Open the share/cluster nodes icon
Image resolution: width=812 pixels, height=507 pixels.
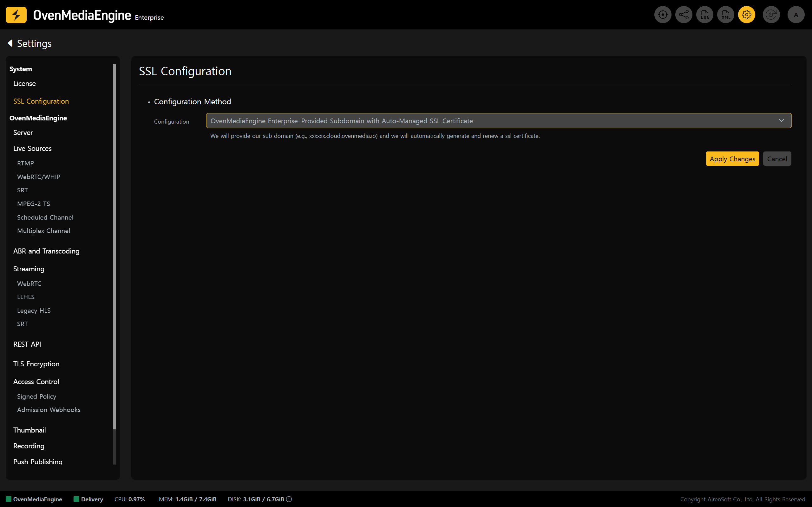[x=684, y=15]
